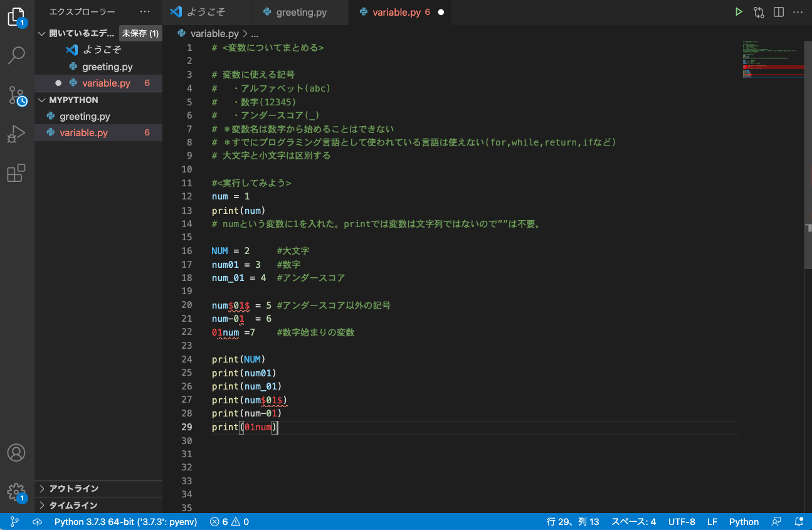Open notifications bell in status bar
Image resolution: width=812 pixels, height=530 pixels.
click(799, 522)
